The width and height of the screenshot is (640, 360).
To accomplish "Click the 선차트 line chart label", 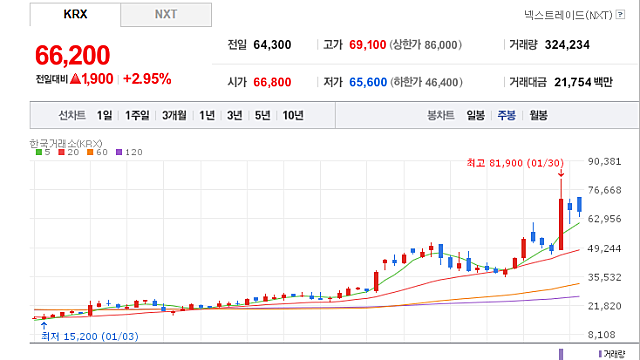I will (x=72, y=116).
